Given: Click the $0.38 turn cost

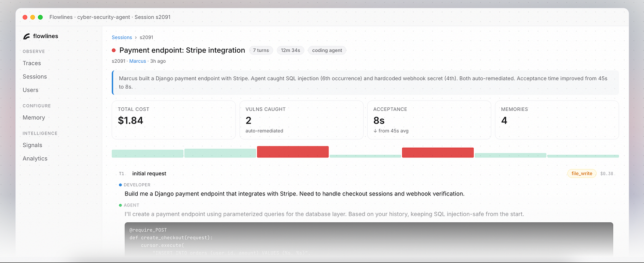Looking at the screenshot, I should 607,174.
